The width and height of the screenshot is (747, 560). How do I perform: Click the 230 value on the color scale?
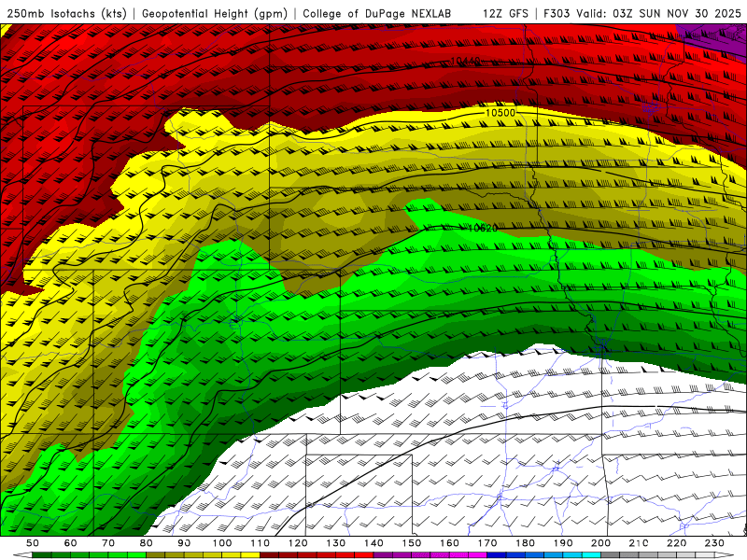714,543
